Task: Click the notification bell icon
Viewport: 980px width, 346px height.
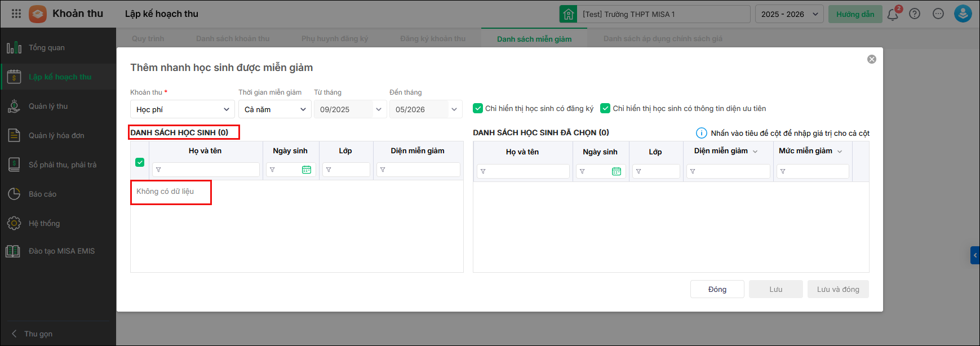Action: click(x=893, y=15)
